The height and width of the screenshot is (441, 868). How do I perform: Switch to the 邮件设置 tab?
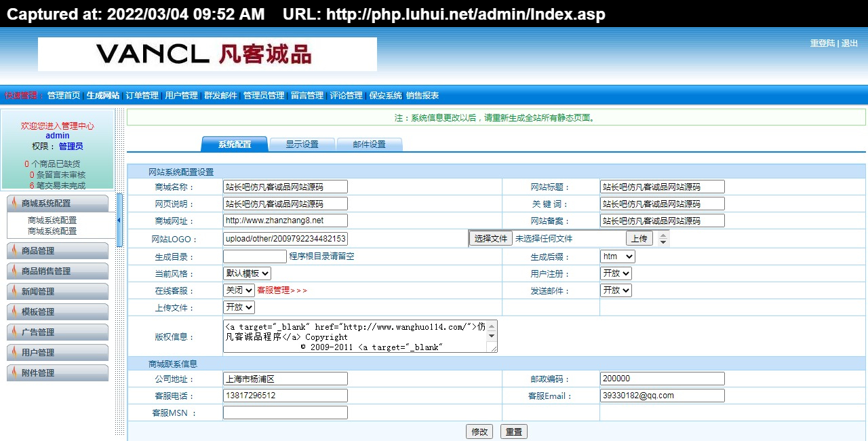(x=370, y=145)
